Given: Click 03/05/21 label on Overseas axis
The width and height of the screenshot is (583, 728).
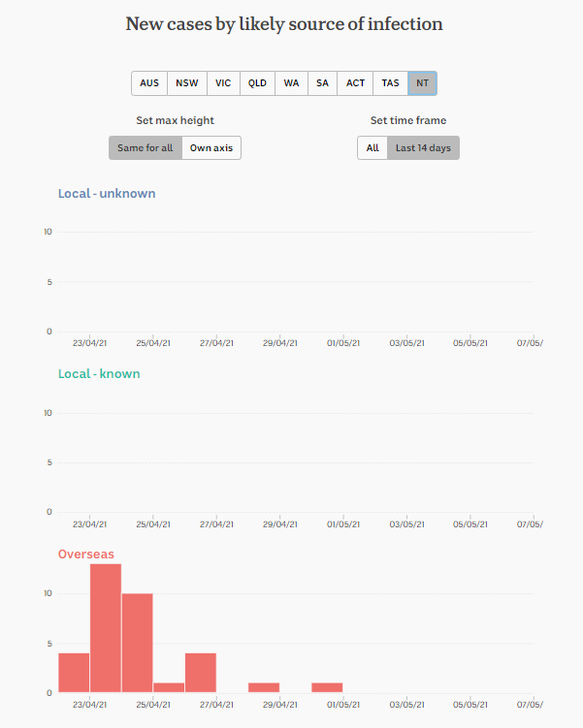Looking at the screenshot, I should pyautogui.click(x=407, y=705).
